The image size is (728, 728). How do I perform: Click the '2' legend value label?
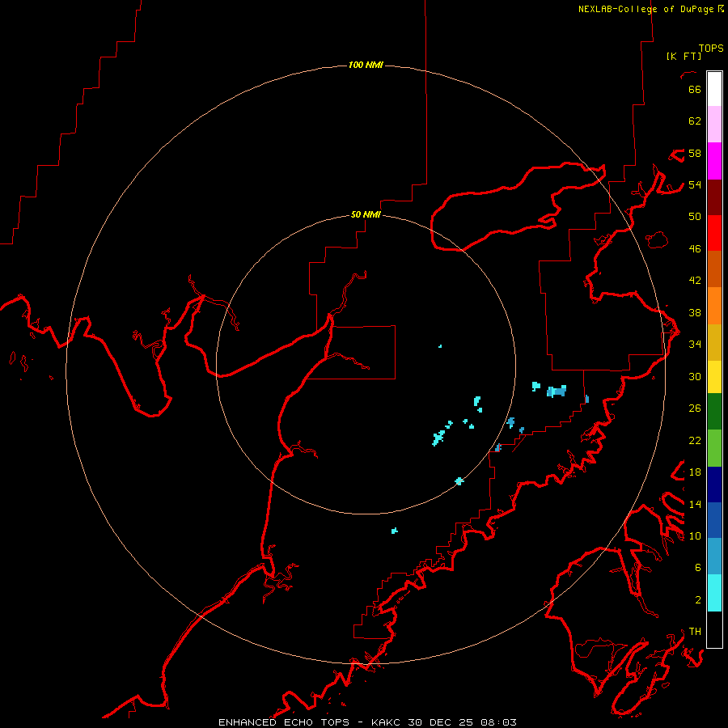click(x=698, y=600)
